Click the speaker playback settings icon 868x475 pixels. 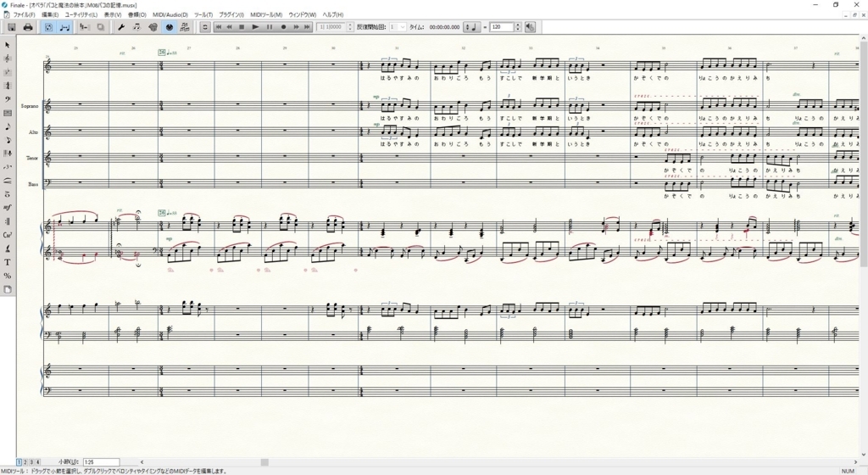[531, 27]
